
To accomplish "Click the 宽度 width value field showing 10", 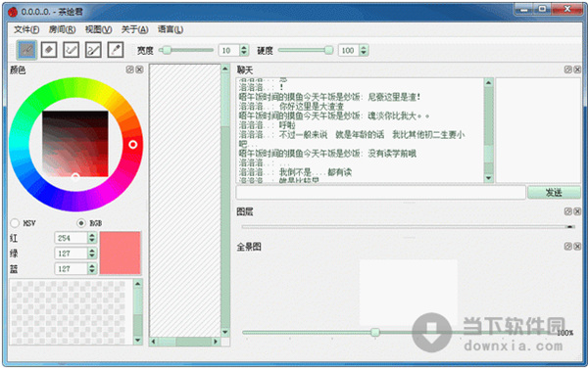I will coord(229,50).
